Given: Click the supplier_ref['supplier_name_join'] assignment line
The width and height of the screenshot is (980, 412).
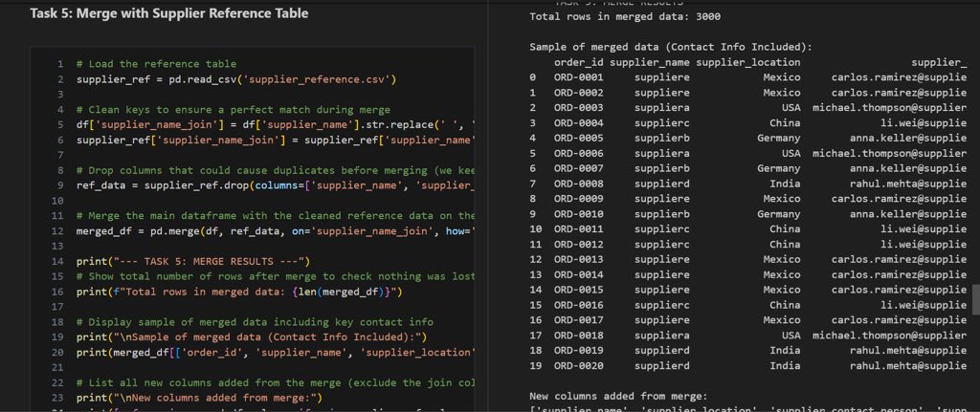Looking at the screenshot, I should 276,140.
